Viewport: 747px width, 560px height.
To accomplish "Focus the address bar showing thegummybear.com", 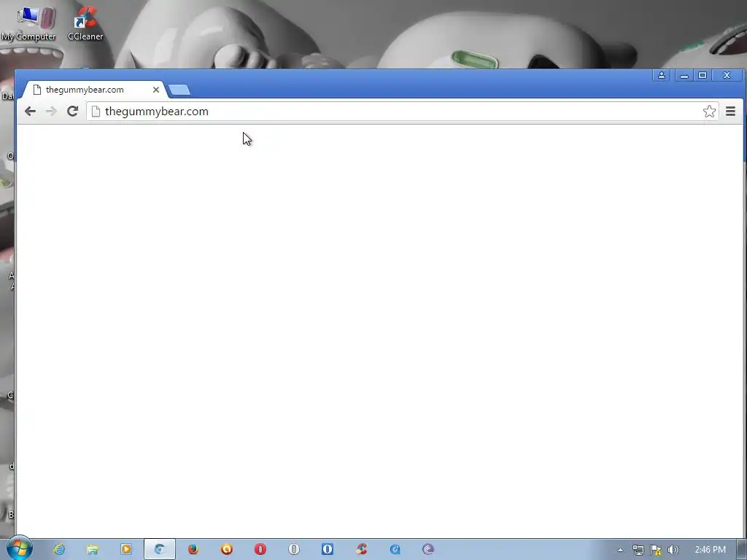I will coord(402,112).
